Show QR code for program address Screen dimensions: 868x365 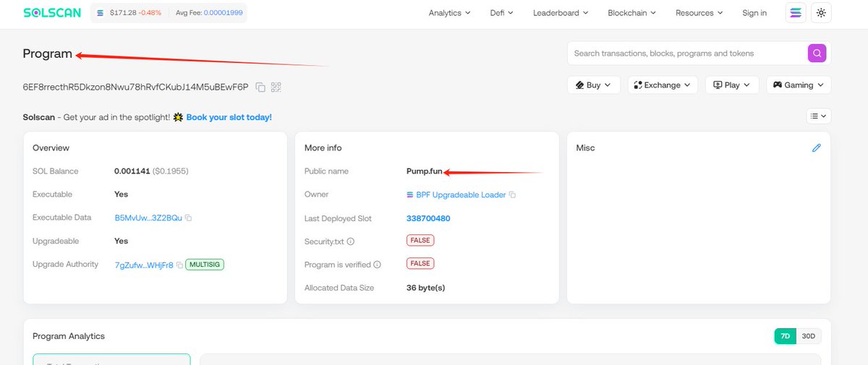click(x=276, y=87)
